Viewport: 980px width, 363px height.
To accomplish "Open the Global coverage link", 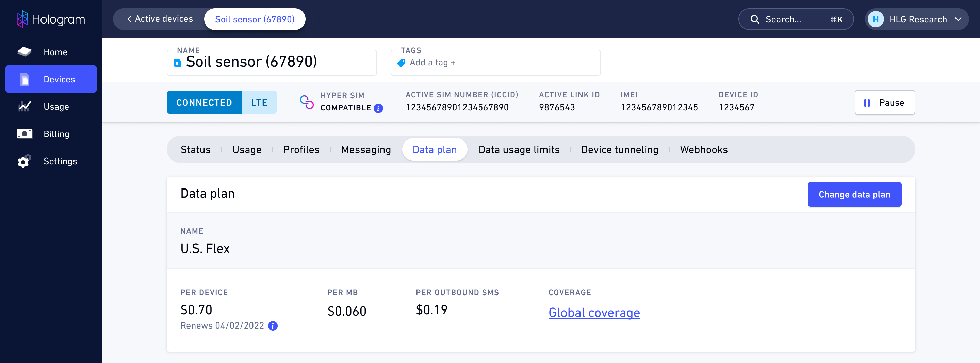I will click(x=594, y=312).
